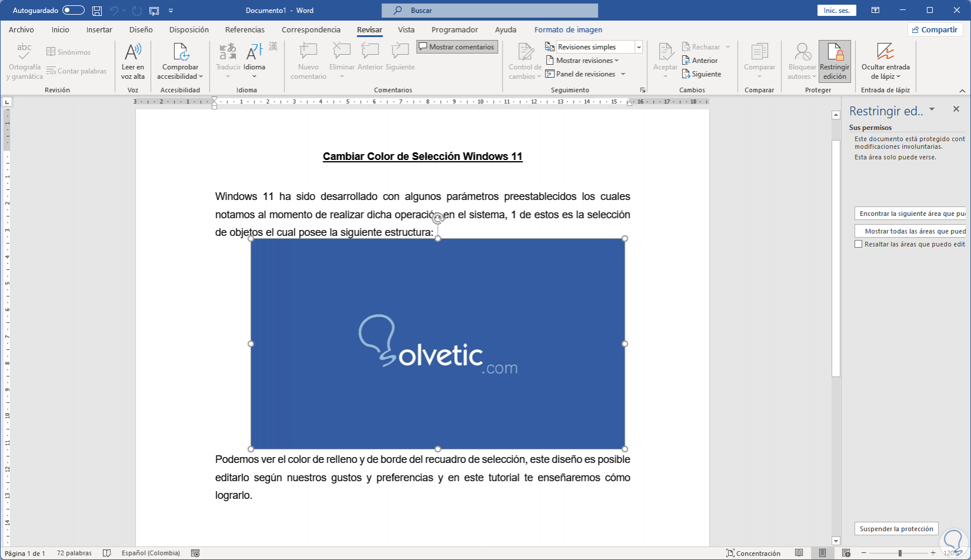Click the Undo arrow icon
The height and width of the screenshot is (560, 971).
click(x=114, y=11)
